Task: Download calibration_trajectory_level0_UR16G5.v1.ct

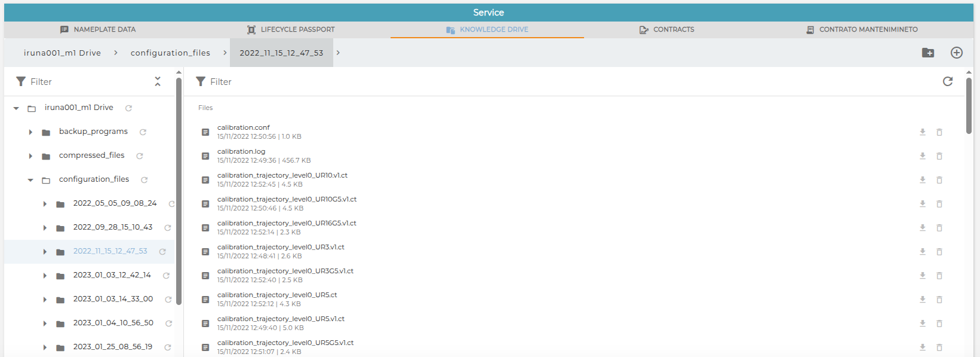Action: pyautogui.click(x=923, y=228)
